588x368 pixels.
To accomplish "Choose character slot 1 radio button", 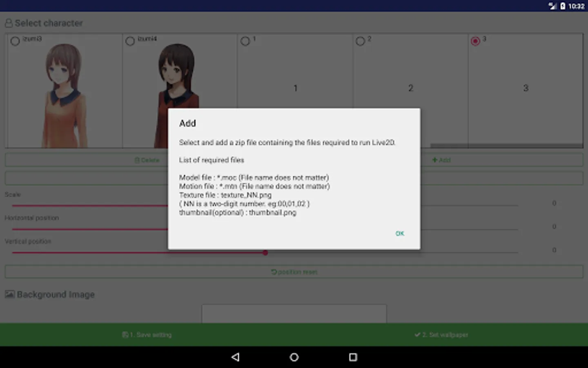I will click(x=245, y=41).
